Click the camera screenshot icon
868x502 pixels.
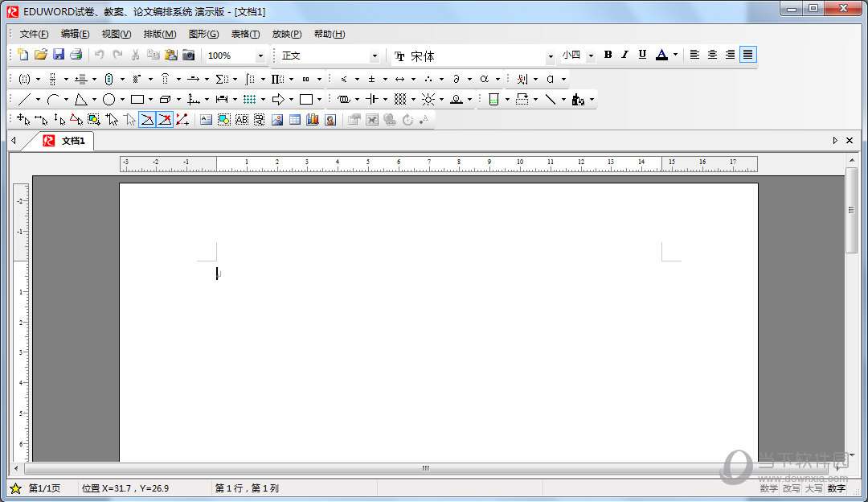point(189,55)
